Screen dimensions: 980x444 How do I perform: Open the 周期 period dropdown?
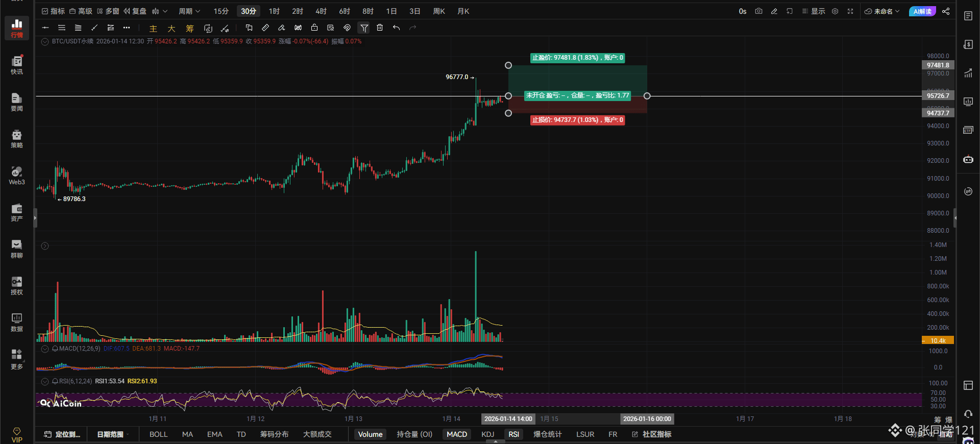tap(189, 11)
